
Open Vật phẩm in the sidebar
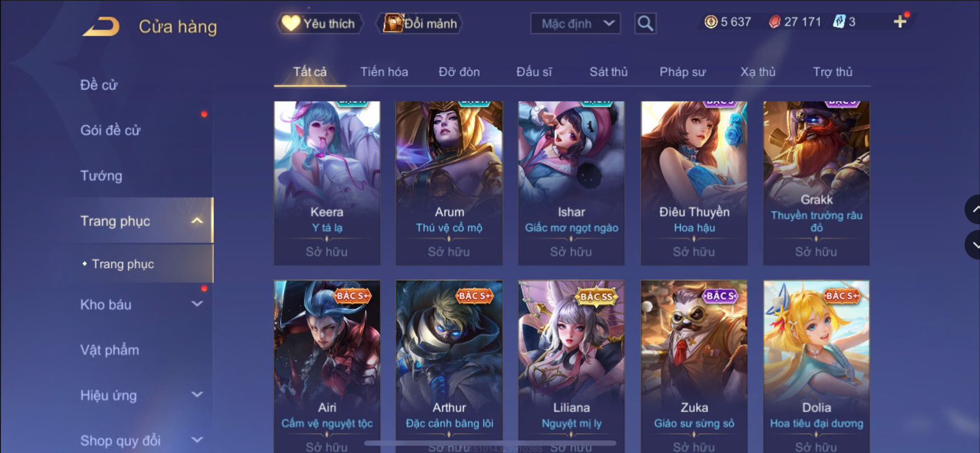tap(109, 350)
